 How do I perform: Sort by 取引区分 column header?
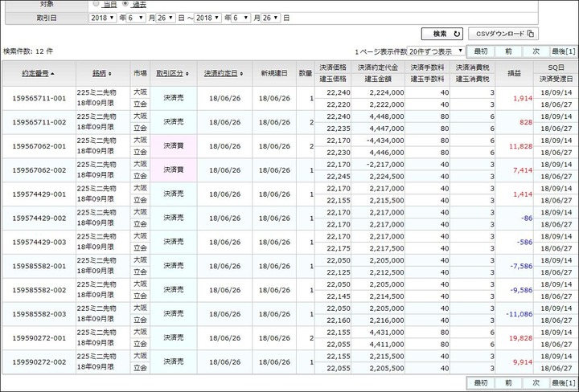[170, 73]
